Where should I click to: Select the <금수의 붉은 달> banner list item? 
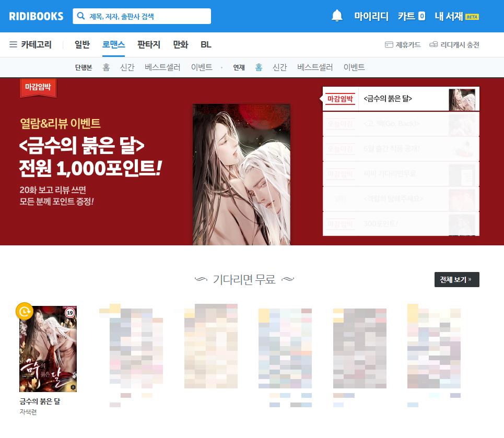coord(401,99)
